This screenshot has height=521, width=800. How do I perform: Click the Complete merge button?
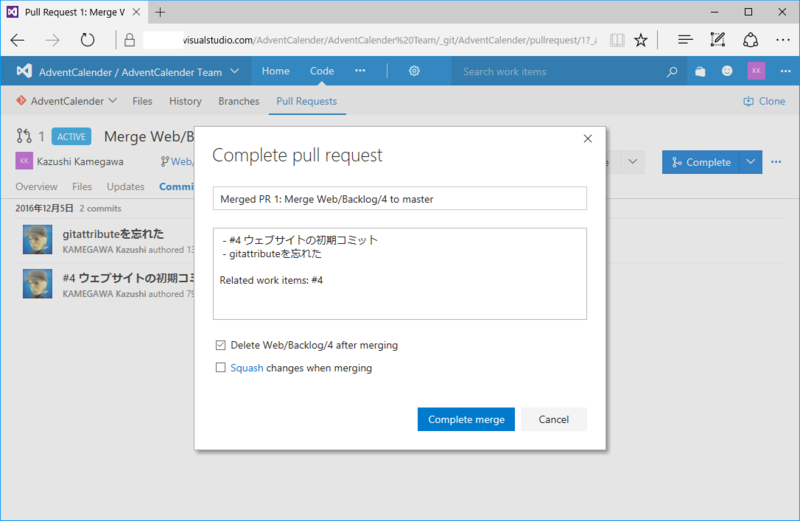pyautogui.click(x=466, y=419)
